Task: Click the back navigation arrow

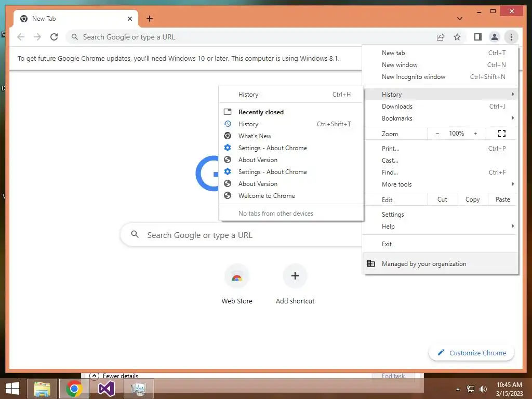Action: [x=21, y=37]
